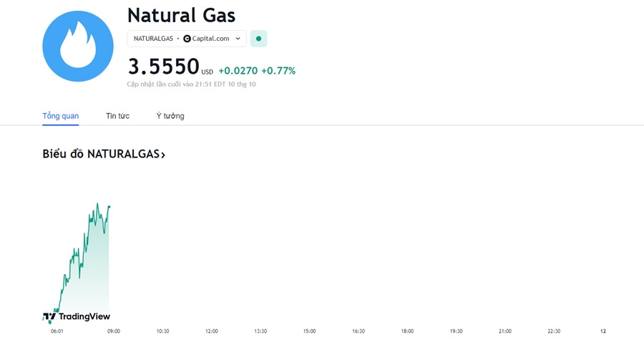
Task: Click the TradingView logo on chart
Action: pyautogui.click(x=77, y=316)
